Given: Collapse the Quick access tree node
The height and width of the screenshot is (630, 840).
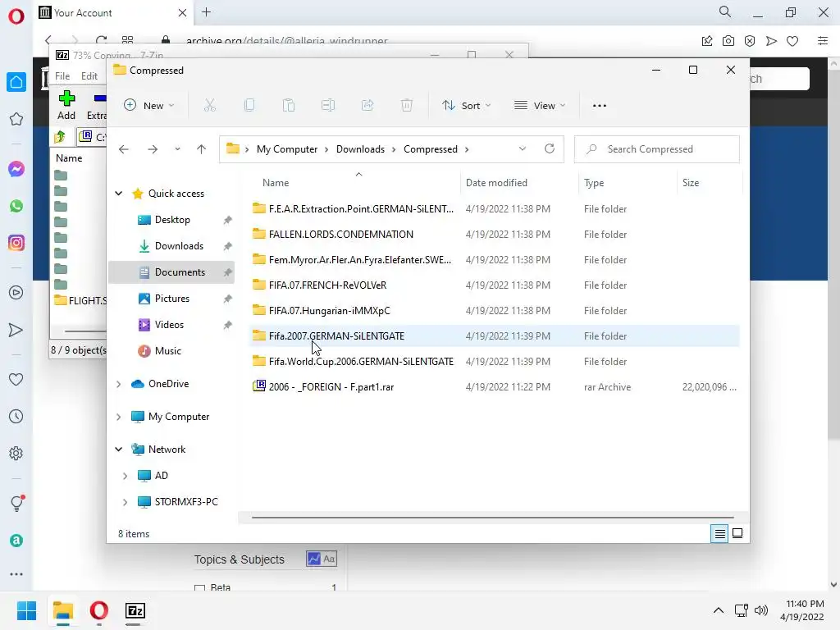Looking at the screenshot, I should pos(119,194).
